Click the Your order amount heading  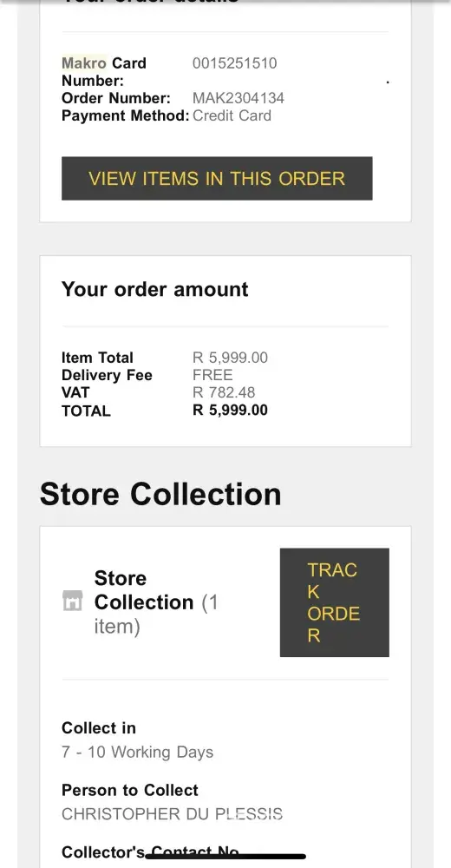click(x=155, y=289)
